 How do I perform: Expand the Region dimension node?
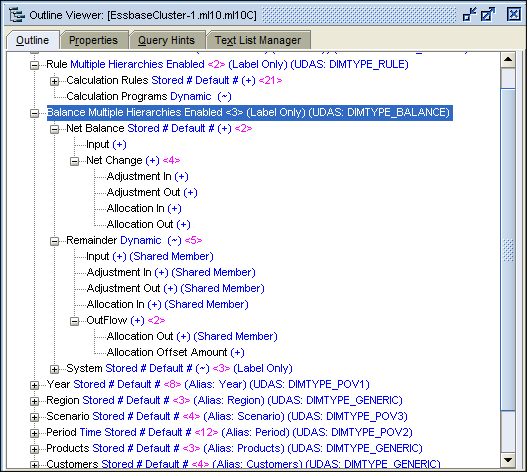(x=34, y=401)
